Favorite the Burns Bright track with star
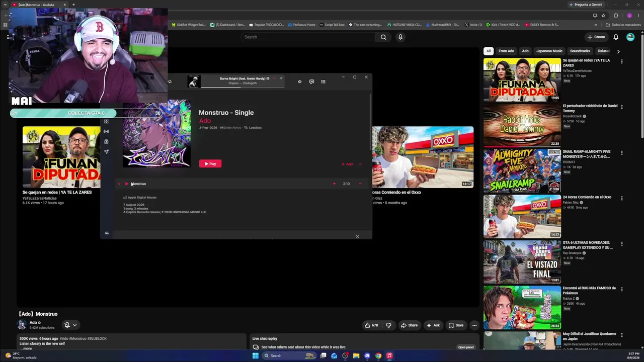This screenshot has width=644, height=362. 281,78
